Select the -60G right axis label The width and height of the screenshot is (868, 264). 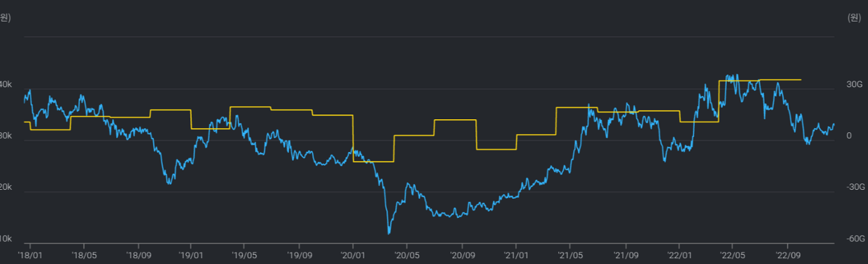pyautogui.click(x=856, y=239)
